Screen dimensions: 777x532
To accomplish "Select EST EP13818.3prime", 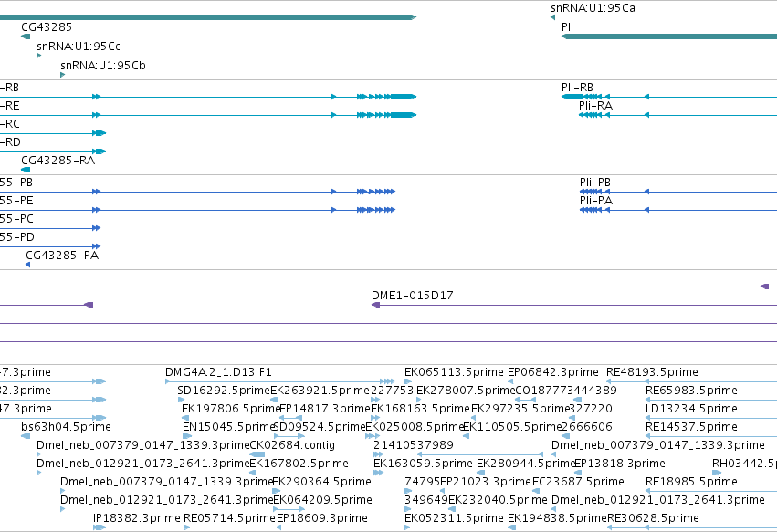I will pyautogui.click(x=619, y=464).
